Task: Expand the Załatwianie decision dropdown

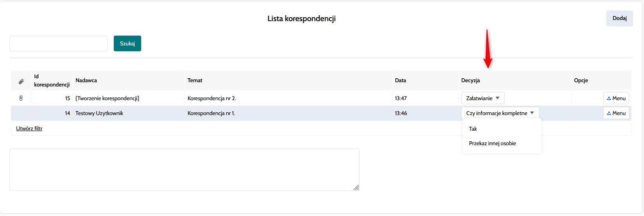Action: (482, 98)
